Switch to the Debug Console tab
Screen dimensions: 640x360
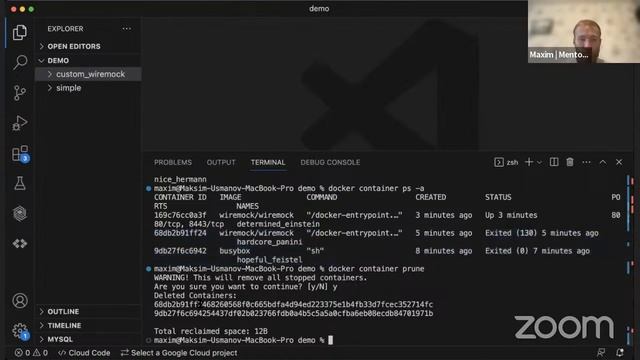(x=330, y=162)
